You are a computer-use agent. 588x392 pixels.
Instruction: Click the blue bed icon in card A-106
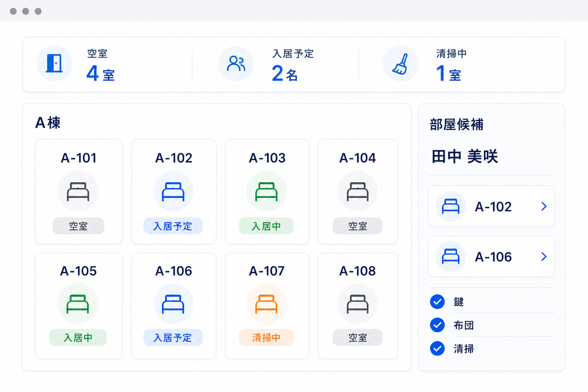[173, 304]
